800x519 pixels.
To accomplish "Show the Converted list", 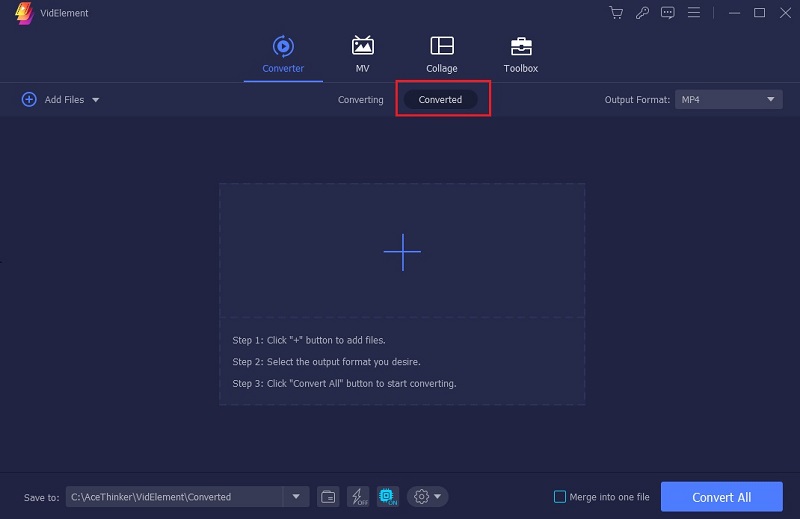I will (x=440, y=100).
